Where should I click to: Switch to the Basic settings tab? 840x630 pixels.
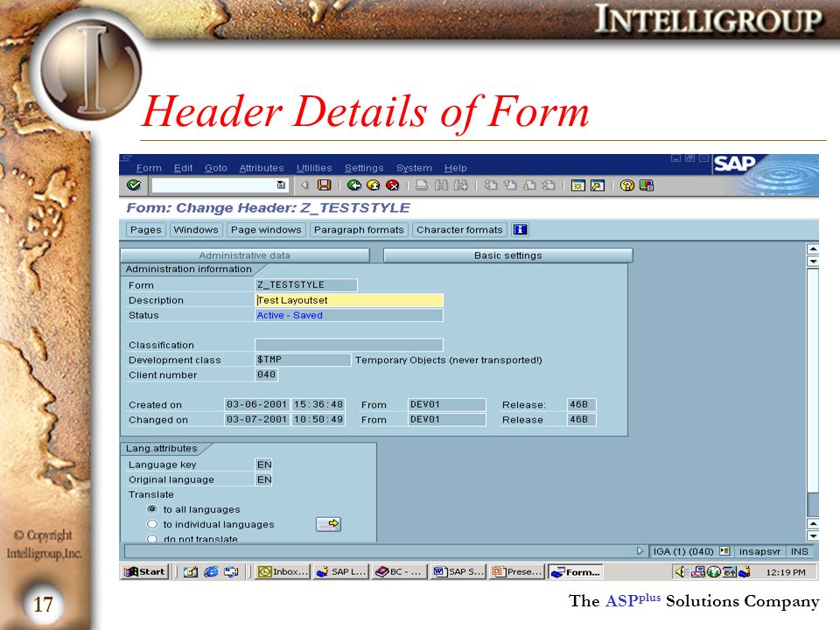[507, 255]
